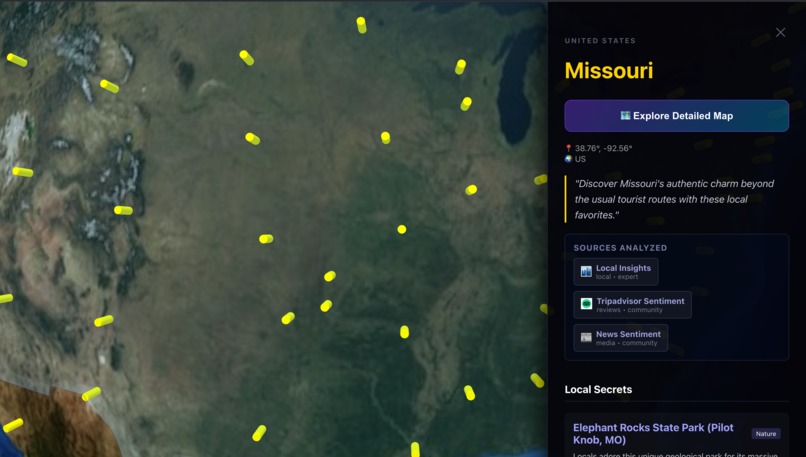Close the Missouri details panel

click(780, 33)
